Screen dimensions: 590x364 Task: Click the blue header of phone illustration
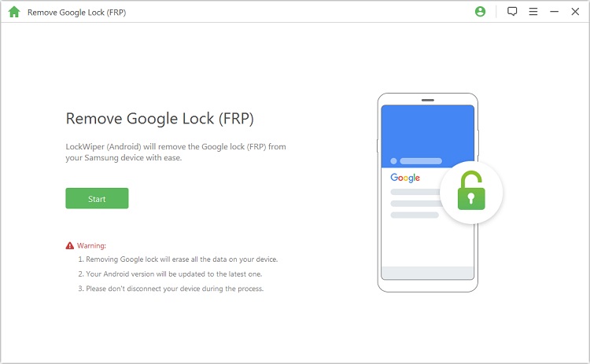point(427,135)
